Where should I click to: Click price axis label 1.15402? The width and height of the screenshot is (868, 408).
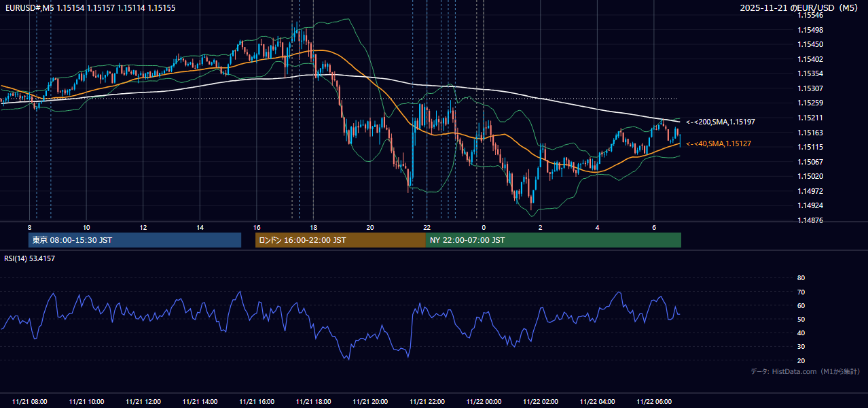pyautogui.click(x=810, y=59)
